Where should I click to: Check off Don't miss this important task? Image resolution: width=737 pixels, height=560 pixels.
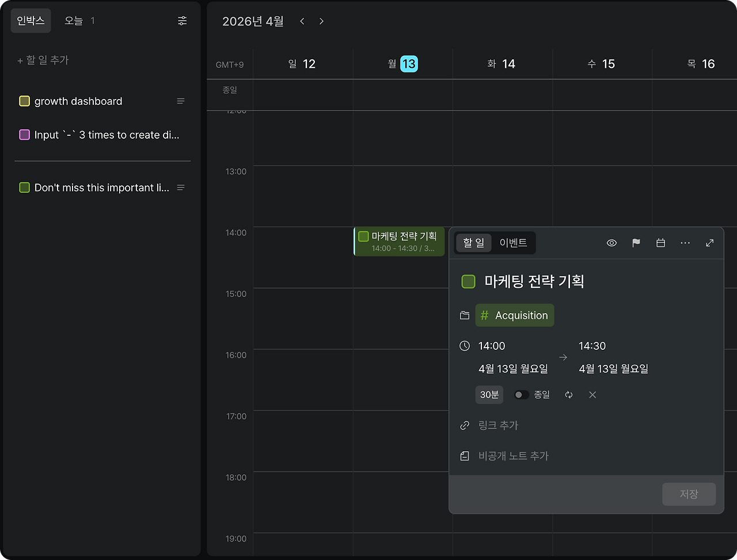pyautogui.click(x=25, y=188)
